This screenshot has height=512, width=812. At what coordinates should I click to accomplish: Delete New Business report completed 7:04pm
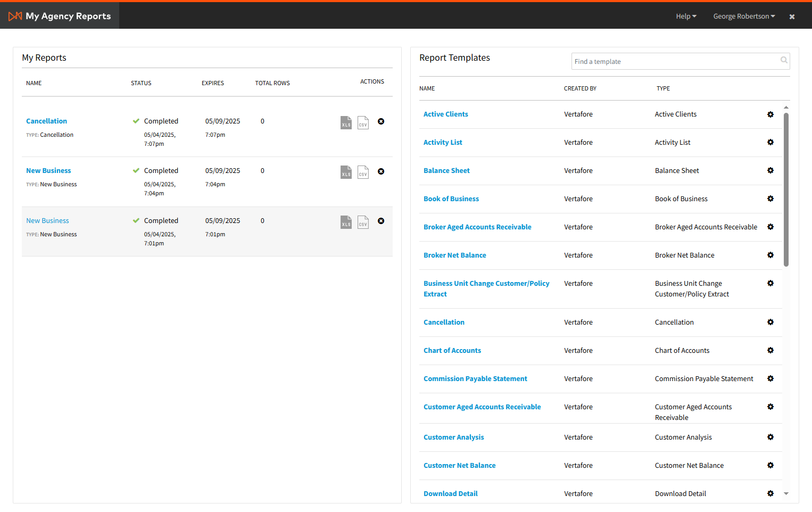tap(381, 171)
